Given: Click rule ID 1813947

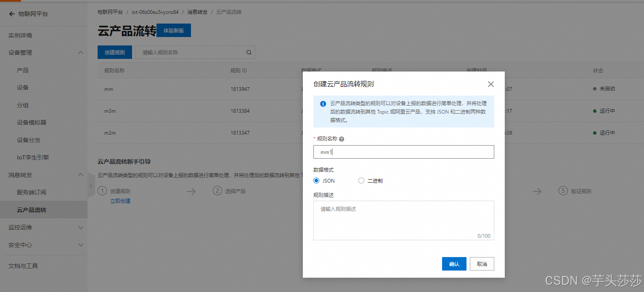Looking at the screenshot, I should coord(240,89).
